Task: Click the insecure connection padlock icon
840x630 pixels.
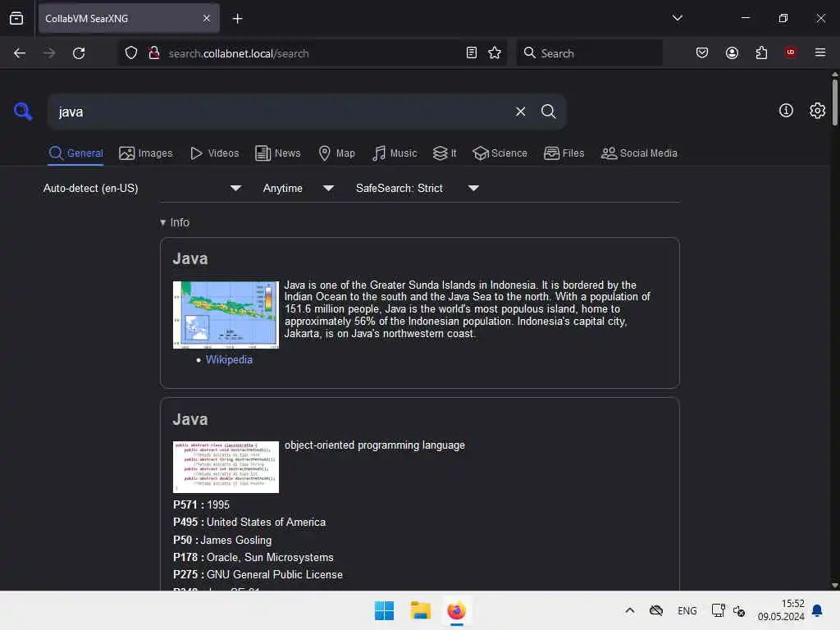Action: coord(154,53)
